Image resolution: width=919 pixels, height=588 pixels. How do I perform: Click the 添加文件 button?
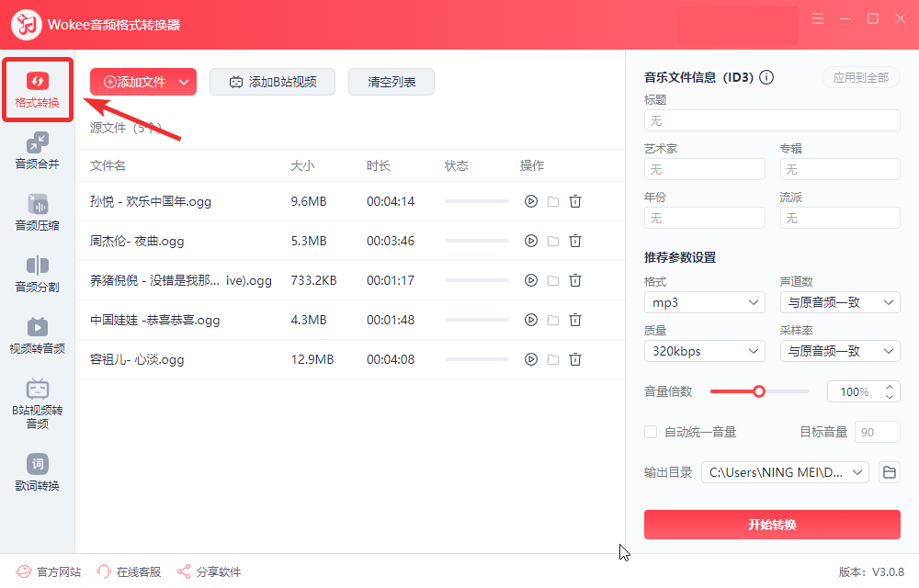tap(135, 82)
